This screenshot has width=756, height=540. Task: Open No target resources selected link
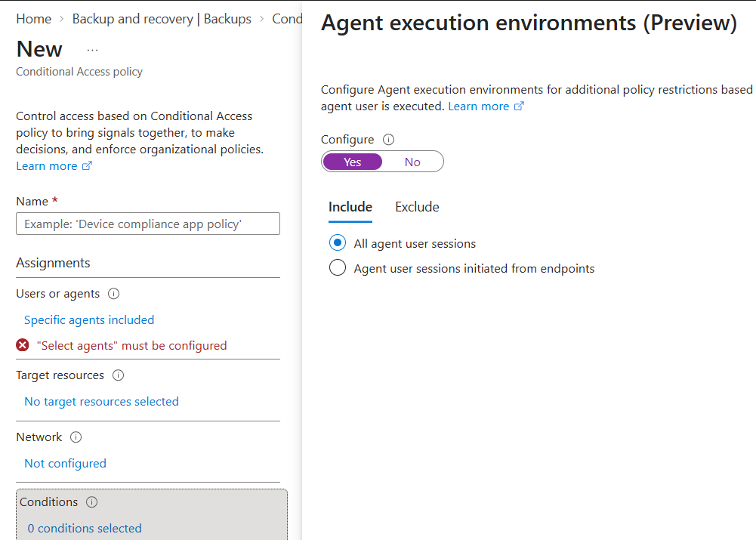pyautogui.click(x=101, y=401)
